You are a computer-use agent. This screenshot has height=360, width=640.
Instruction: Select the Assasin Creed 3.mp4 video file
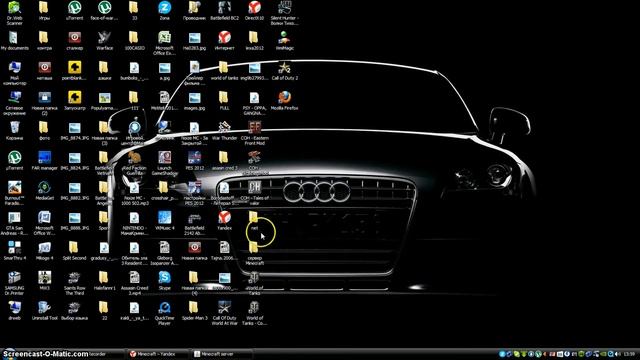134,283
